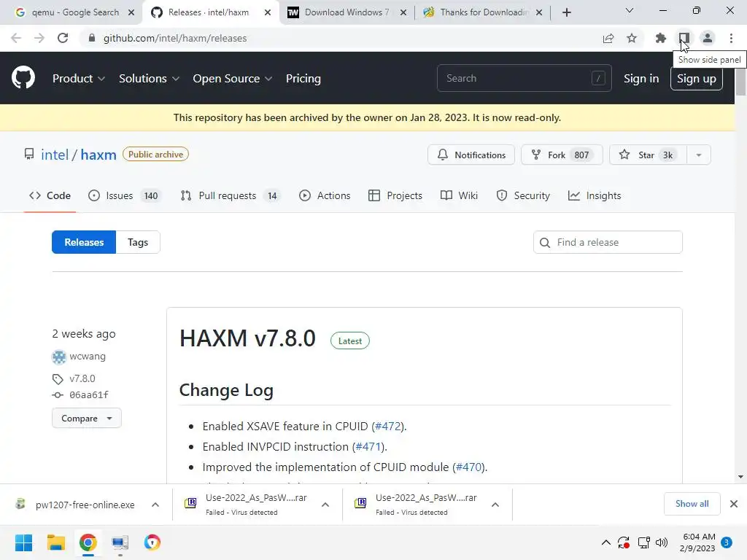Screen dimensions: 747x560
Task: Show side panel icon
Action: click(684, 38)
